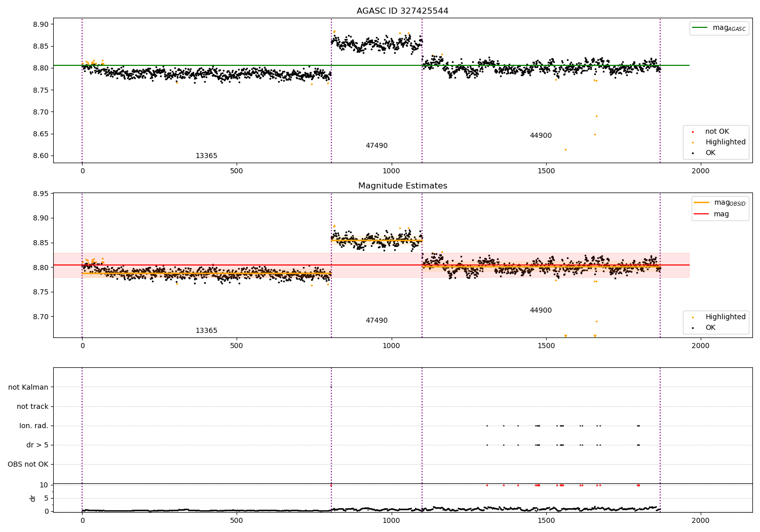
Task: Click obsid label "44900" in Magnitude Estimates plot
Action: 541,311
